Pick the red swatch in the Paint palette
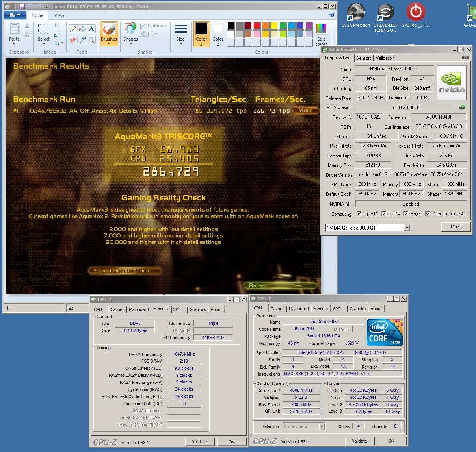The width and height of the screenshot is (476, 452). click(257, 26)
